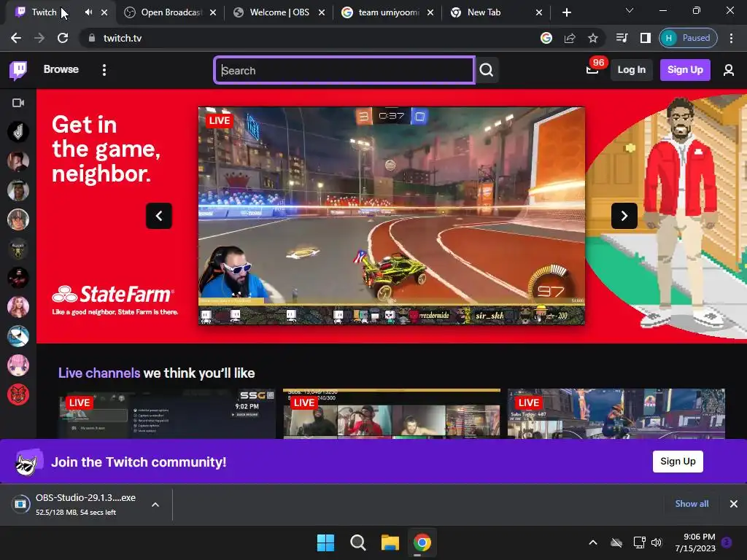The image size is (747, 560).
Task: Click the share page icon in address bar
Action: click(570, 38)
